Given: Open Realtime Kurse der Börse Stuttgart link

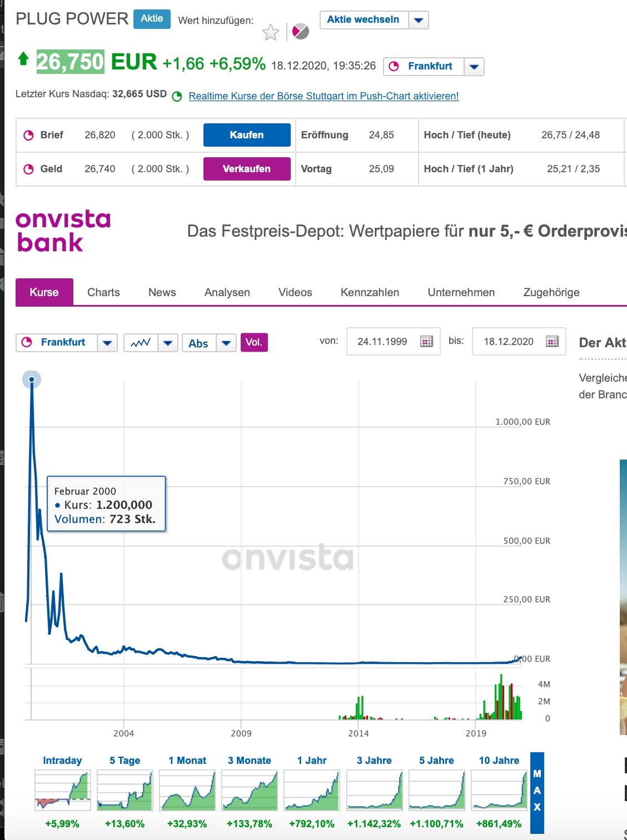Looking at the screenshot, I should click(324, 96).
